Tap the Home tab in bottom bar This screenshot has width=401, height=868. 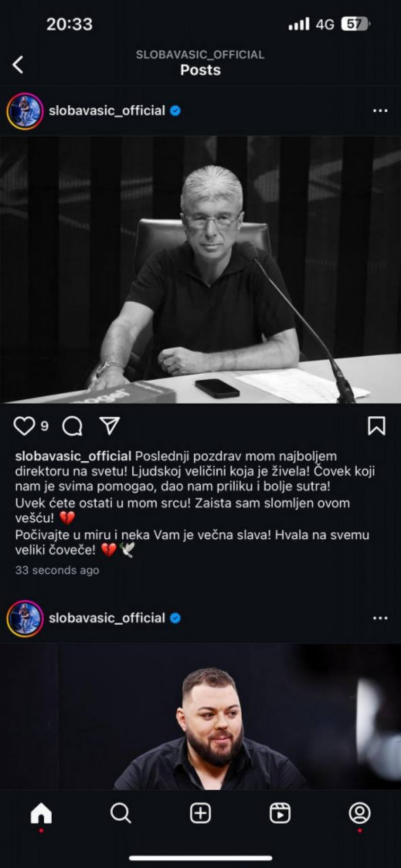(41, 814)
